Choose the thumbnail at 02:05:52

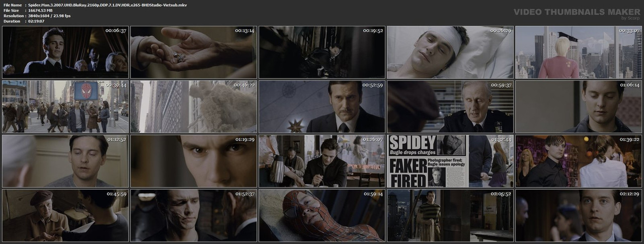450,215
